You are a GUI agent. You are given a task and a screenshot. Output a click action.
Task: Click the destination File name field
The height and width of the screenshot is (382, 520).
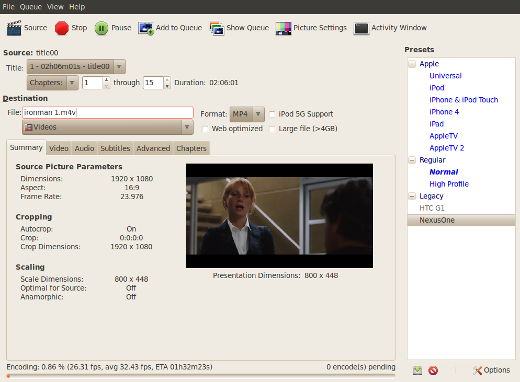(108, 113)
